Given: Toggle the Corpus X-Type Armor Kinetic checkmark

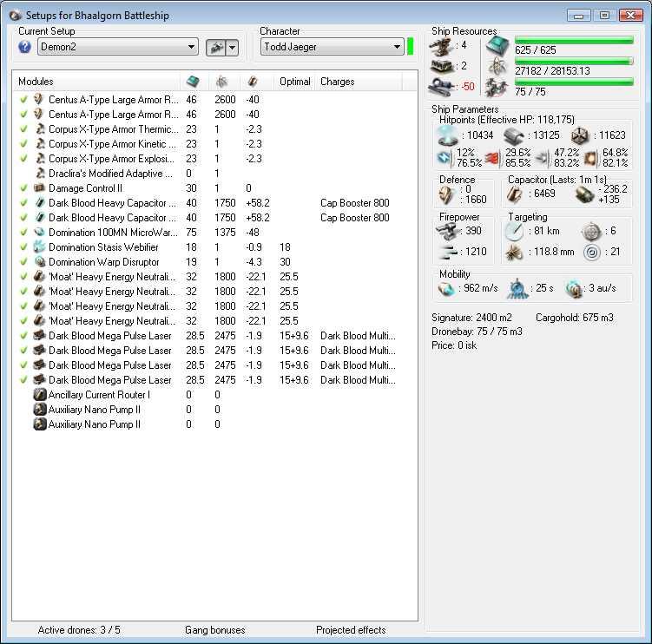Looking at the screenshot, I should pyautogui.click(x=23, y=144).
